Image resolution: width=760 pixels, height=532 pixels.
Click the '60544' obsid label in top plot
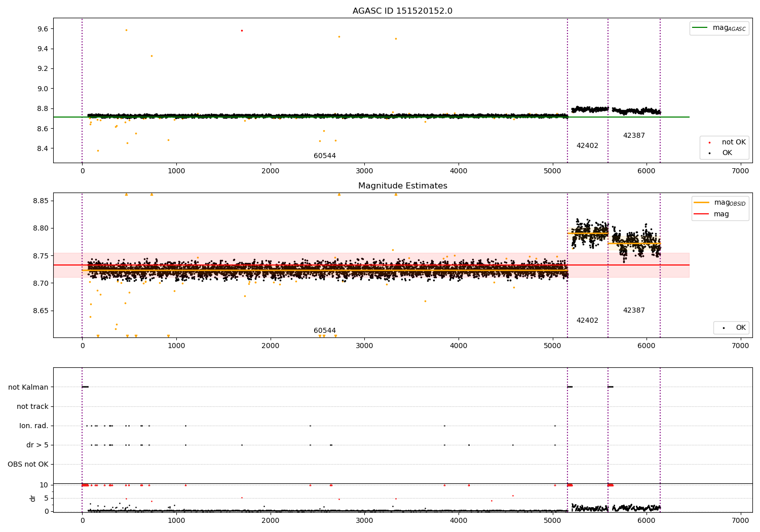pyautogui.click(x=325, y=156)
